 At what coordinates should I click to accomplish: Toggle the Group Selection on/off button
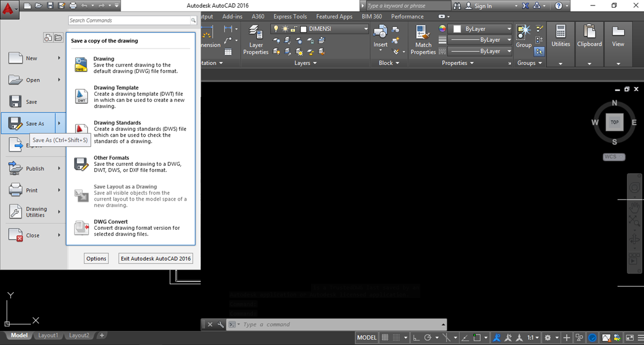(540, 51)
